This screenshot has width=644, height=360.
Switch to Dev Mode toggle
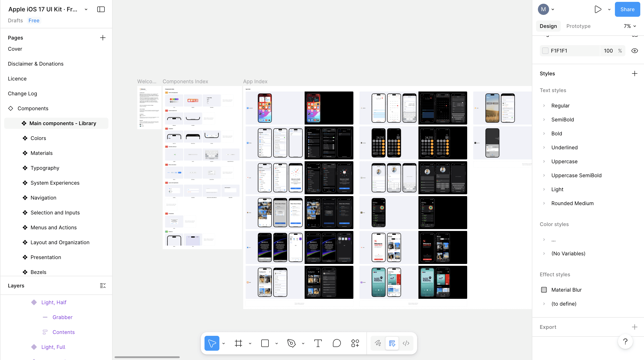coord(406,343)
